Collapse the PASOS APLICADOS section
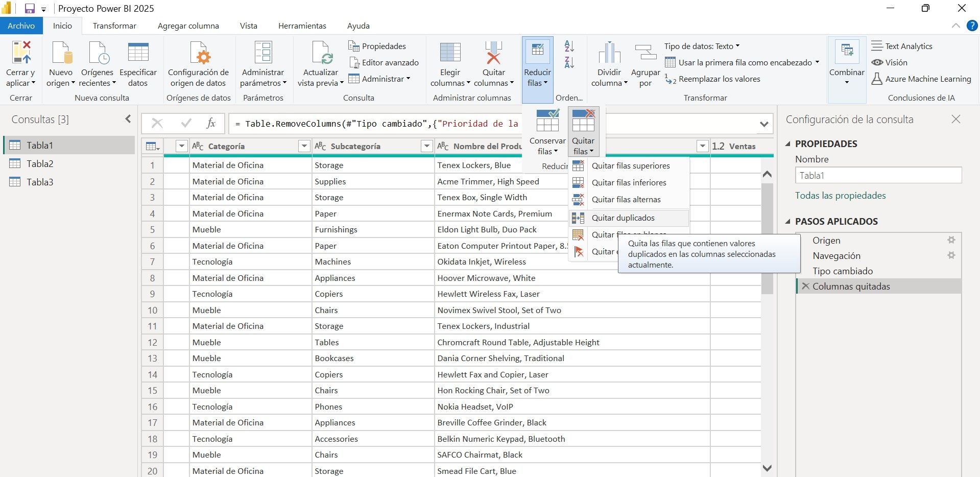 tap(788, 221)
